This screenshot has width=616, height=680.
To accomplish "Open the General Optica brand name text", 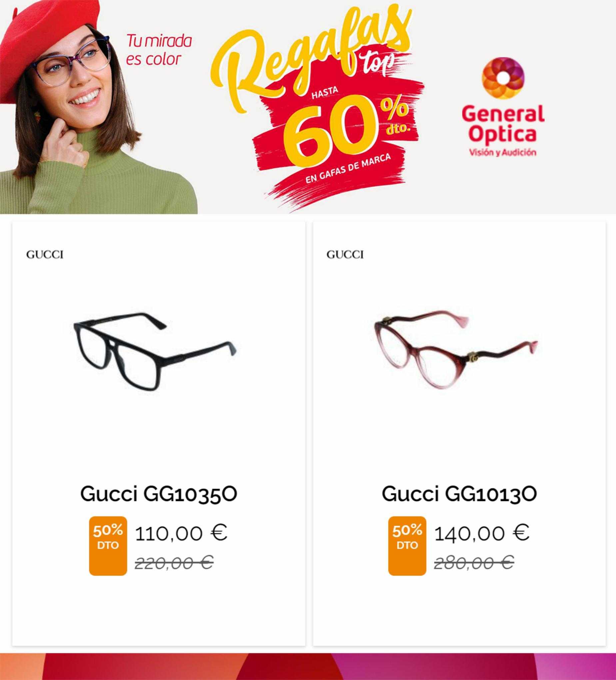I will (x=503, y=124).
